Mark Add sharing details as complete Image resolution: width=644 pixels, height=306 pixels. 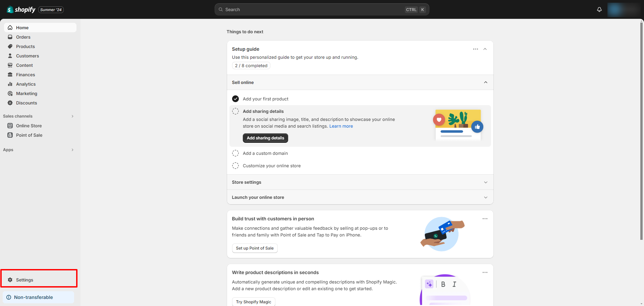click(x=235, y=111)
